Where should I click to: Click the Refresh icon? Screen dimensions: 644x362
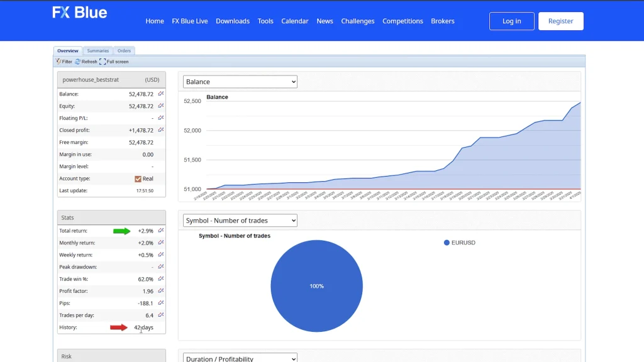pyautogui.click(x=78, y=62)
